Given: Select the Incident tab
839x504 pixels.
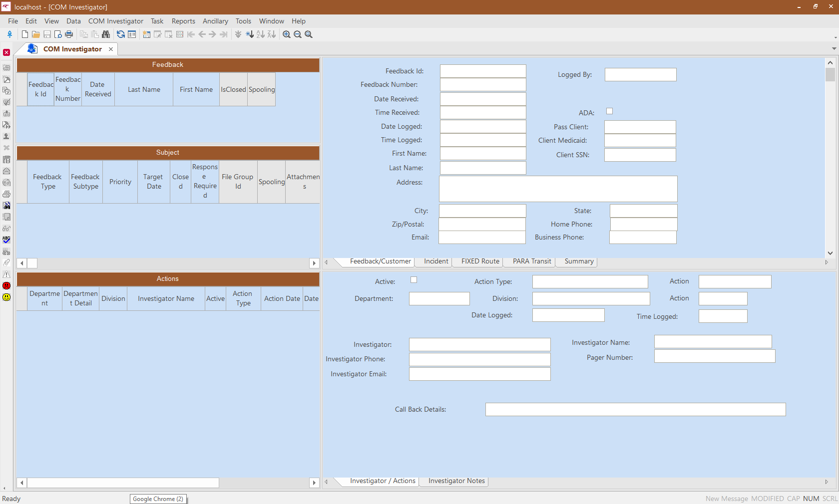Looking at the screenshot, I should (x=435, y=261).
